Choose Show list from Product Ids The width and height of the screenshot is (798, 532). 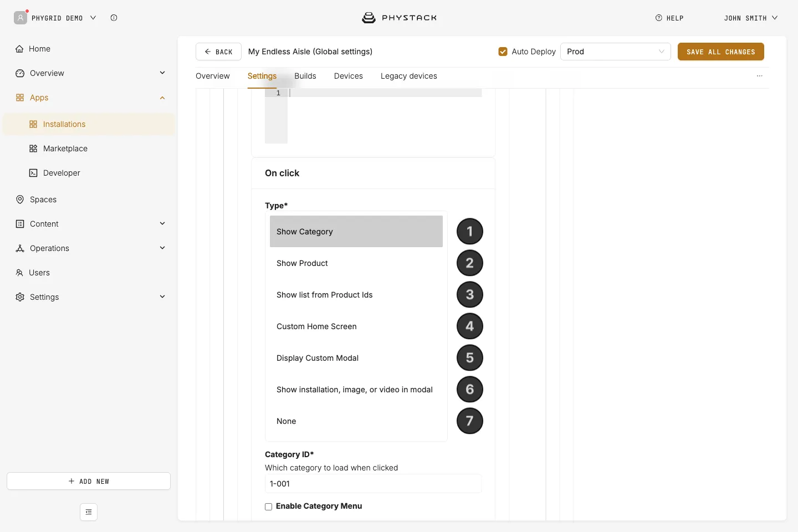coord(356,295)
